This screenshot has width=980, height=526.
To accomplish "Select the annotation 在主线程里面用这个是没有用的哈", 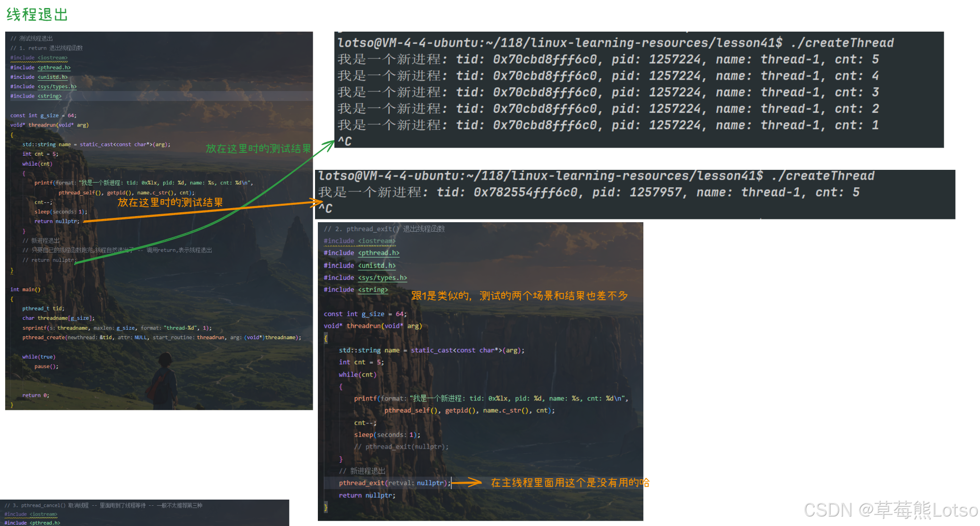I will tap(570, 483).
